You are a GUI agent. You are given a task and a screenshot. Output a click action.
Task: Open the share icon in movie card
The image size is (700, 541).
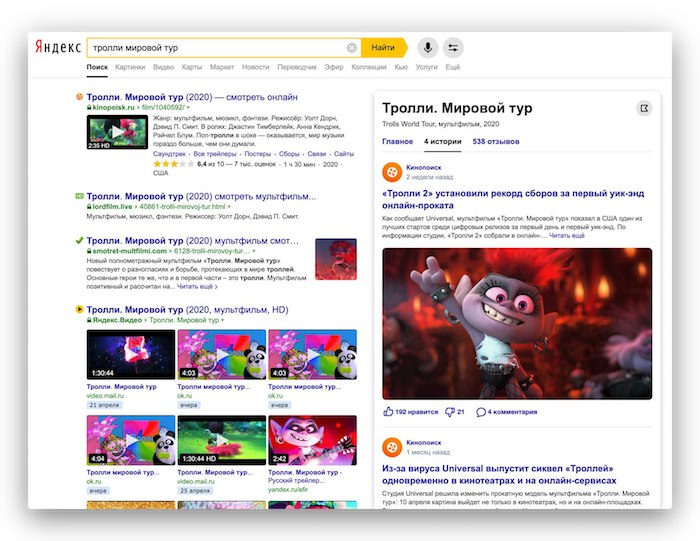coord(644,108)
